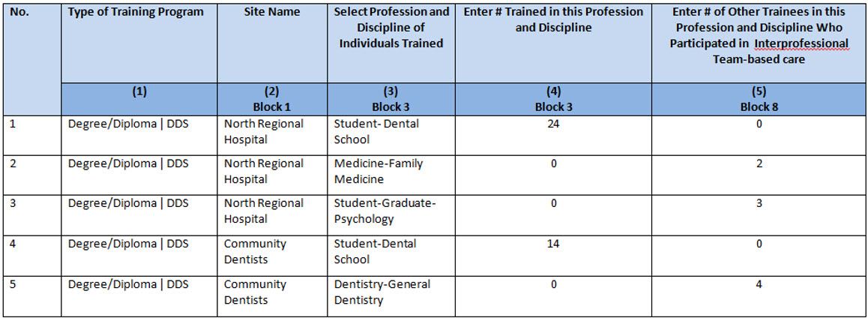868x318 pixels.
Task: Select row 5 "Degree/Diploma | DDS" cell
Action: (128, 284)
